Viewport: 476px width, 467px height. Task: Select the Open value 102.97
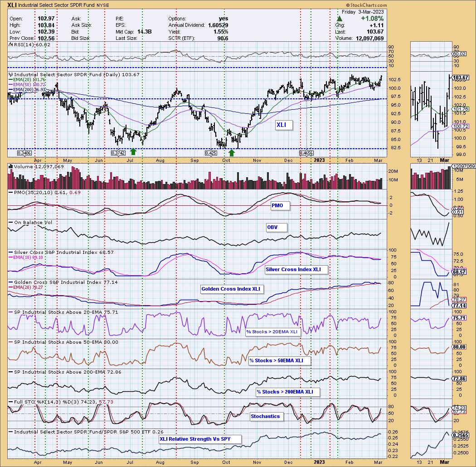[x=46, y=19]
